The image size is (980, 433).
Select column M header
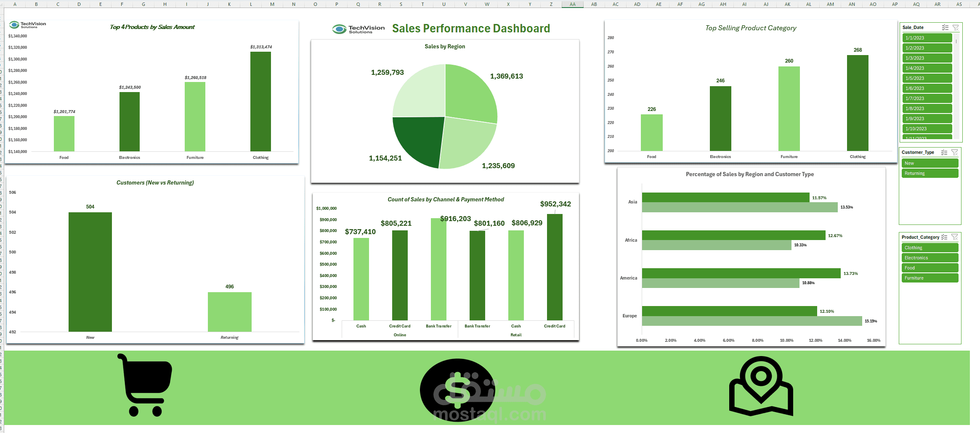272,4
